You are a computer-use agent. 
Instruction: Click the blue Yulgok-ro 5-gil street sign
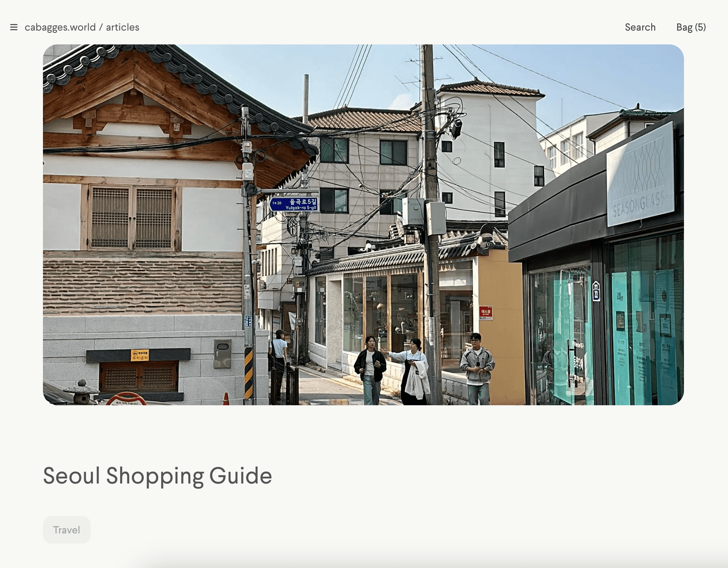click(x=294, y=204)
